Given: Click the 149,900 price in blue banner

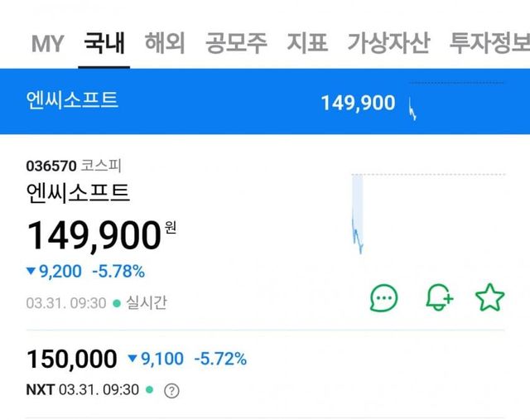Looking at the screenshot, I should pyautogui.click(x=358, y=104).
